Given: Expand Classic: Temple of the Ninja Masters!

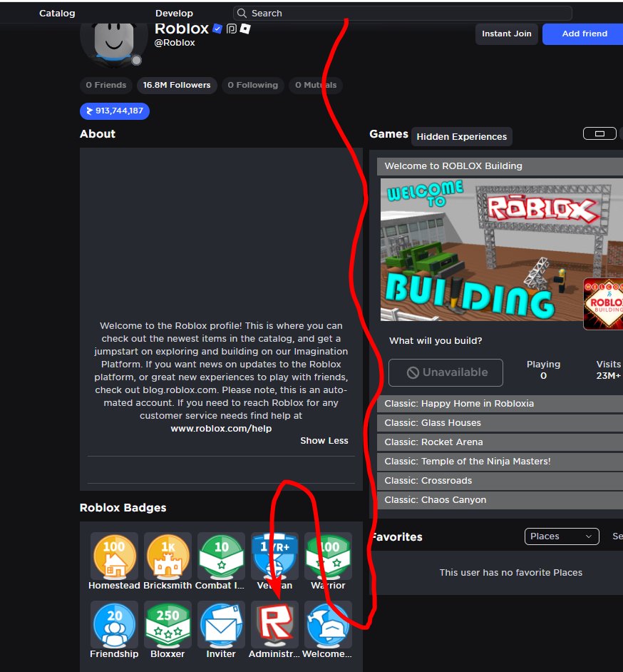Looking at the screenshot, I should [500, 462].
